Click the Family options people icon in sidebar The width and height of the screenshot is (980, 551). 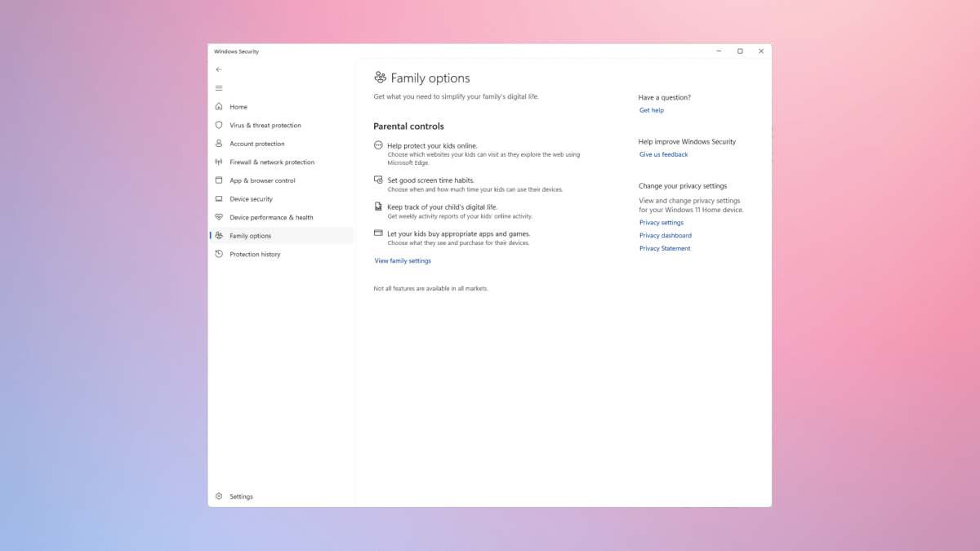point(219,236)
